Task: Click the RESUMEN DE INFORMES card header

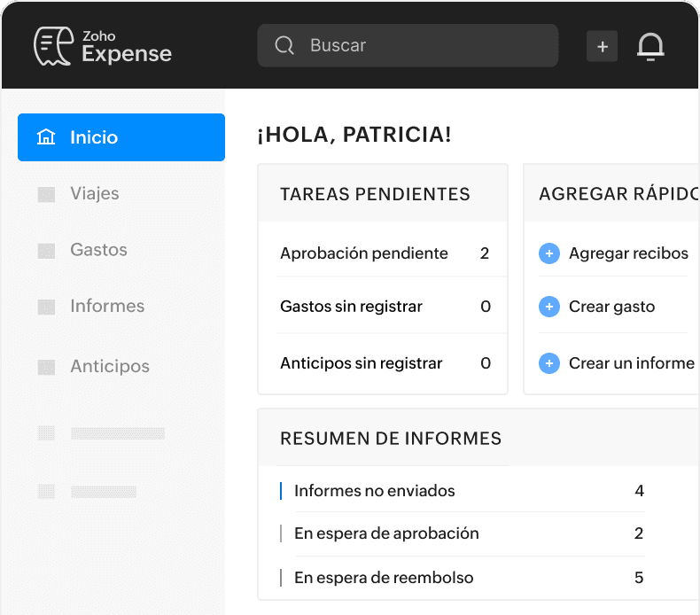Action: (x=478, y=438)
